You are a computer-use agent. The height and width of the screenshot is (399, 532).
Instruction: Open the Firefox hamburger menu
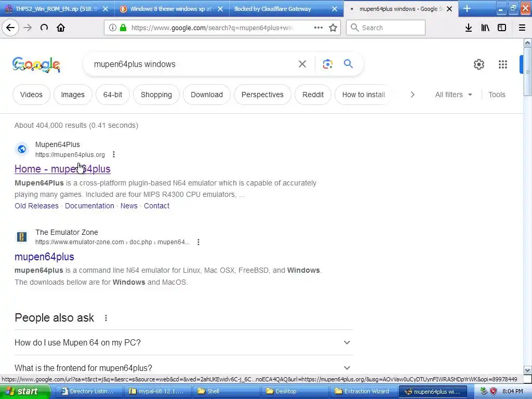click(x=522, y=28)
